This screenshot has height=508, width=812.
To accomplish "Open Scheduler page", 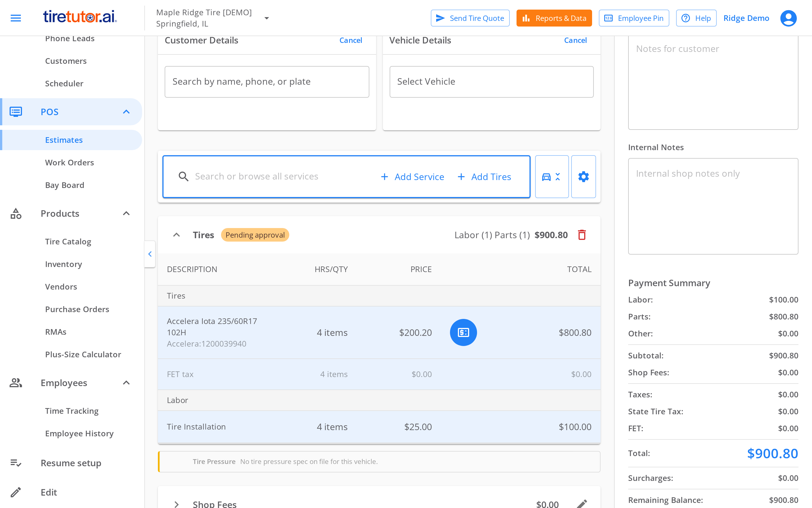I will pyautogui.click(x=64, y=83).
